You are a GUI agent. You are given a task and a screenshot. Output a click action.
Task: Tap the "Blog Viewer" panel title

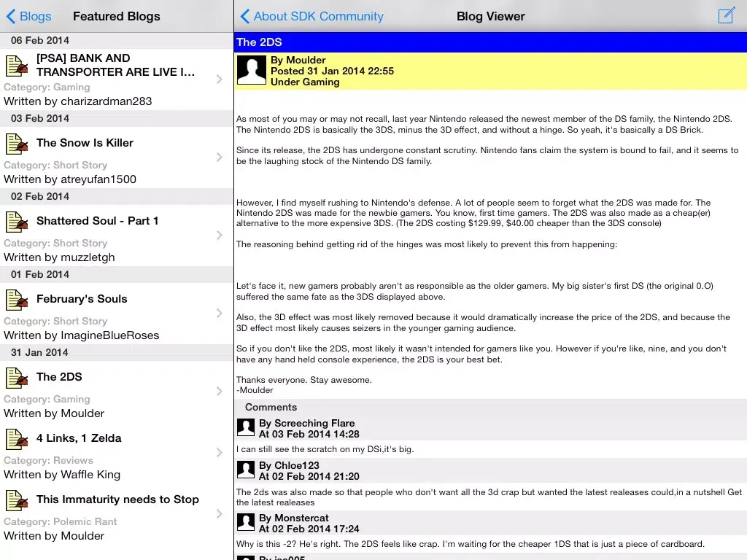pos(491,16)
